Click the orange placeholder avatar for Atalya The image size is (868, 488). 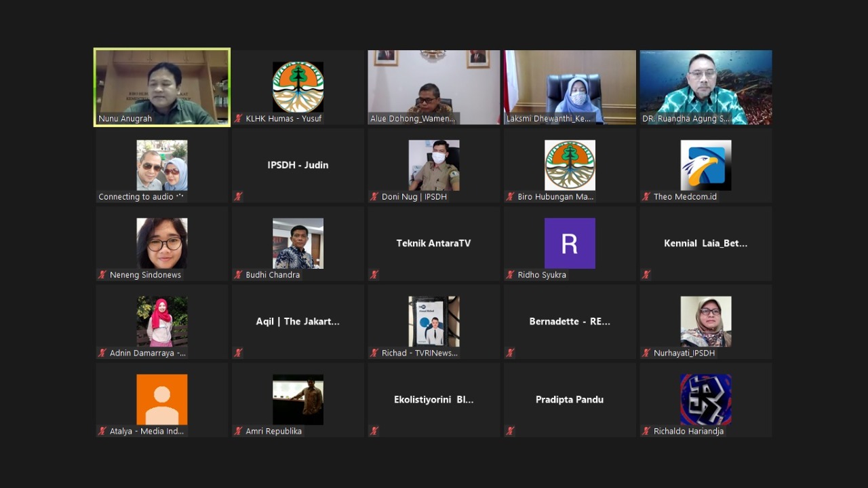pyautogui.click(x=162, y=399)
